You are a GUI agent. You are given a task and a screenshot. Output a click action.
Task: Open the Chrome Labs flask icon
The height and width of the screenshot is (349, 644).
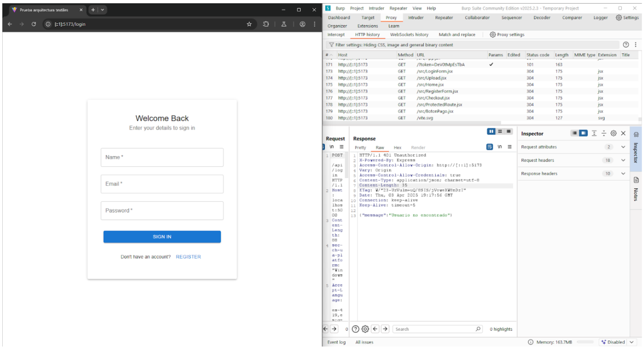click(283, 24)
